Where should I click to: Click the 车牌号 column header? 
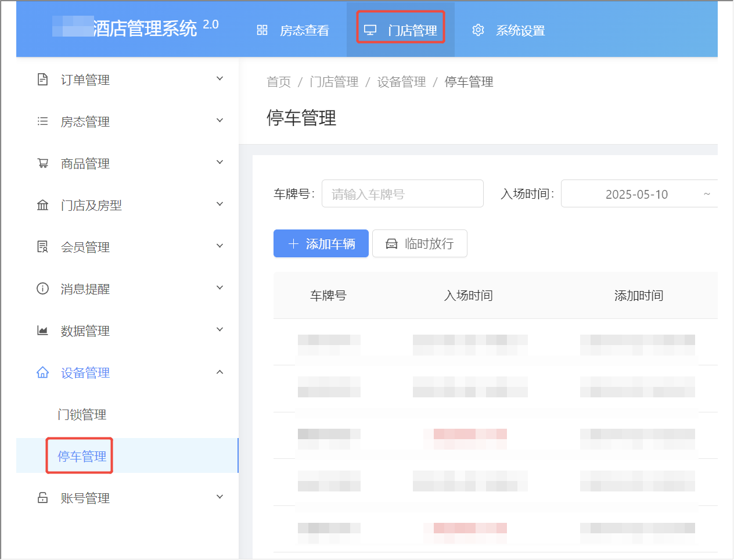pyautogui.click(x=328, y=296)
